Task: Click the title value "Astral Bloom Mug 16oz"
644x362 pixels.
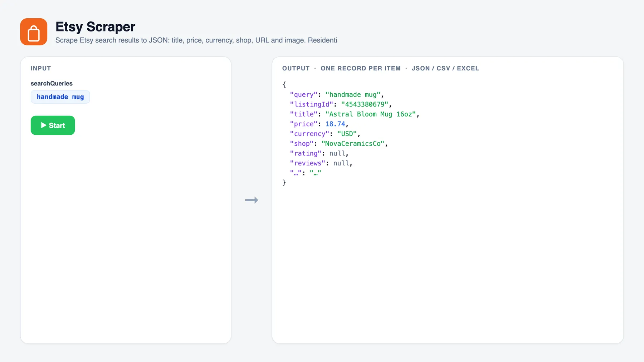Action: [370, 114]
